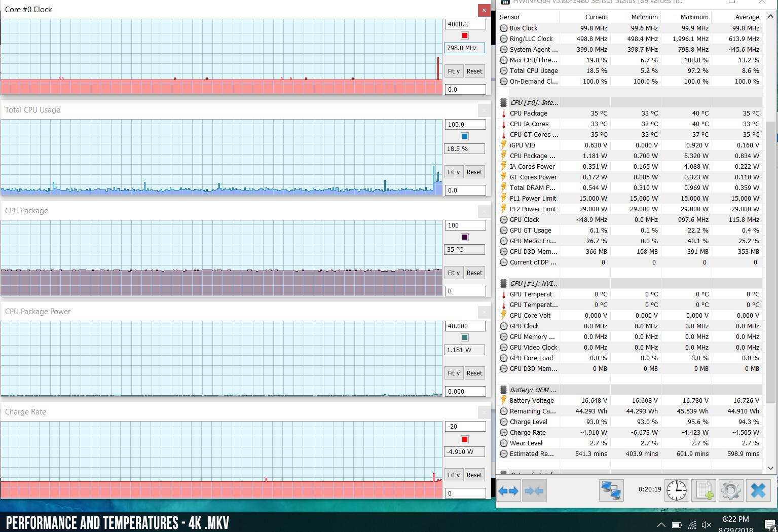Viewport: 778px width, 532px height.
Task: Click the grey collapse columns arrows icon
Action: (534, 490)
